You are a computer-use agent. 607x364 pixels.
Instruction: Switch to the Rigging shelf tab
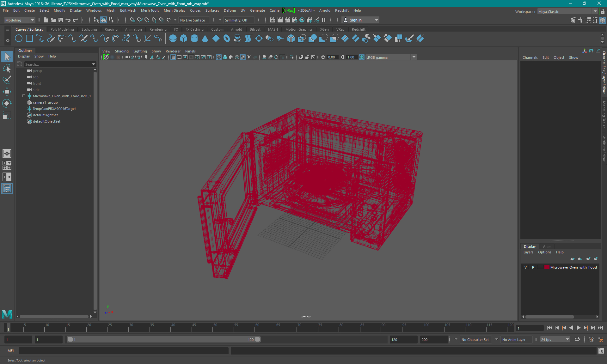click(x=111, y=29)
